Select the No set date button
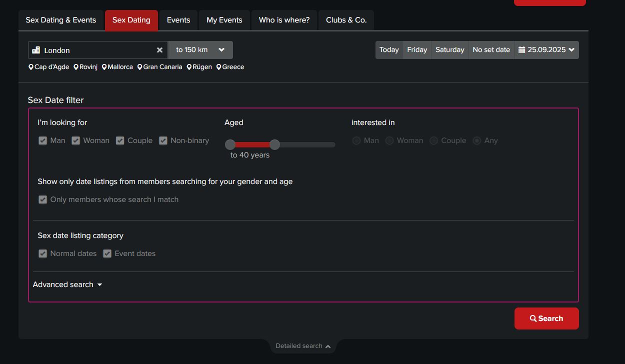625x364 pixels. point(491,50)
